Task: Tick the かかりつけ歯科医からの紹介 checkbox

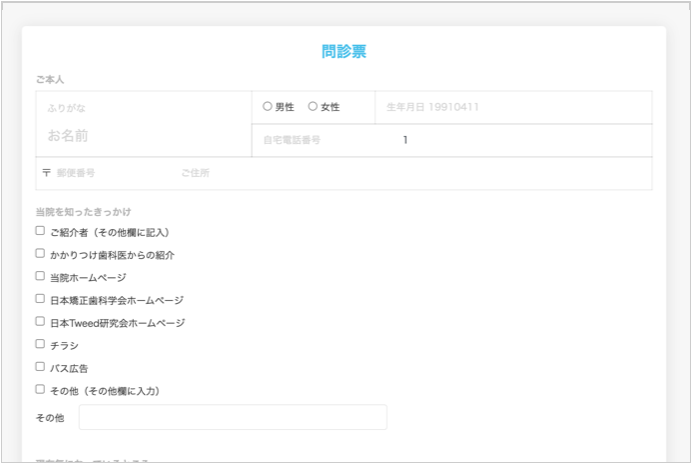Action: click(40, 254)
